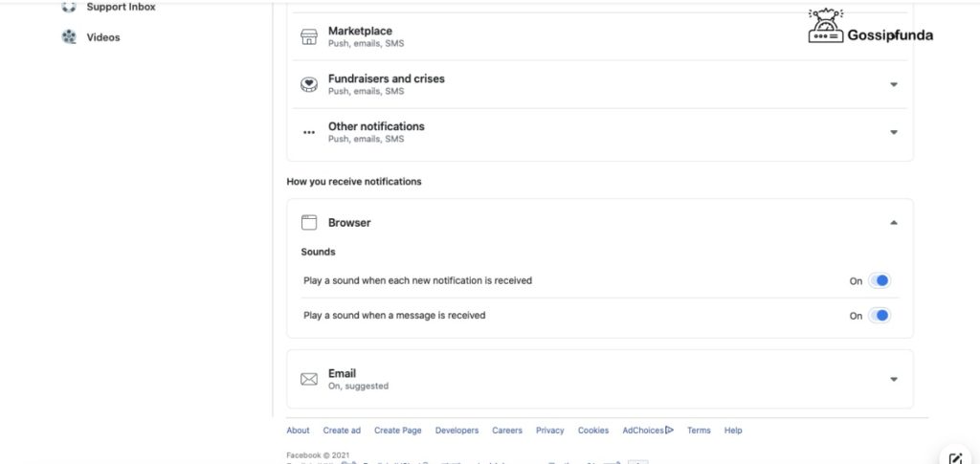Click the AdChoices triangle icon
The width and height of the screenshot is (980, 464).
[x=669, y=431]
